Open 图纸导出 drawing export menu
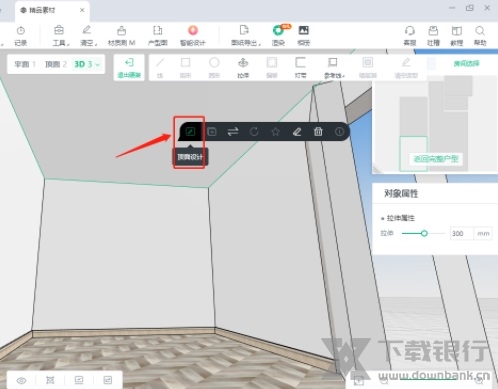 click(245, 36)
